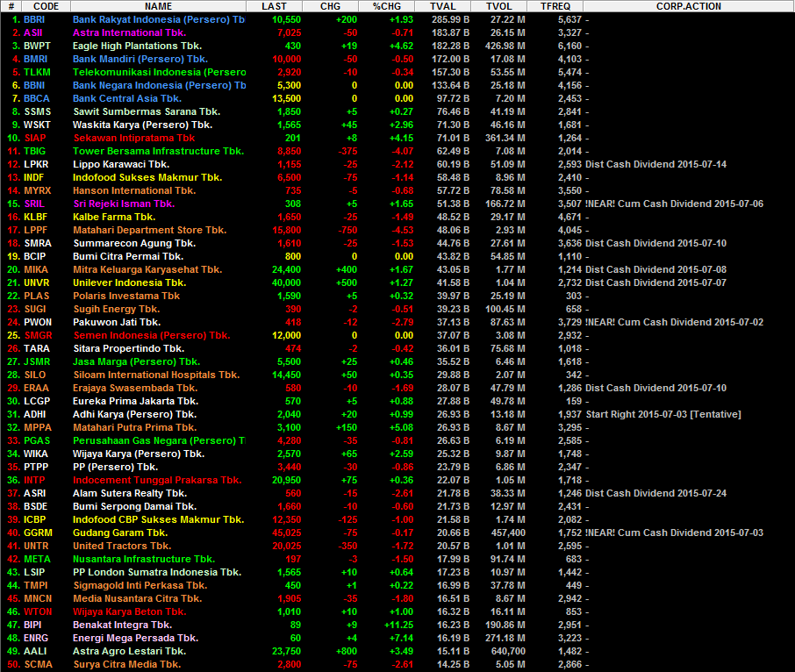Image resolution: width=795 pixels, height=672 pixels.
Task: Click MIKA last price 24,400
Action: (x=286, y=269)
